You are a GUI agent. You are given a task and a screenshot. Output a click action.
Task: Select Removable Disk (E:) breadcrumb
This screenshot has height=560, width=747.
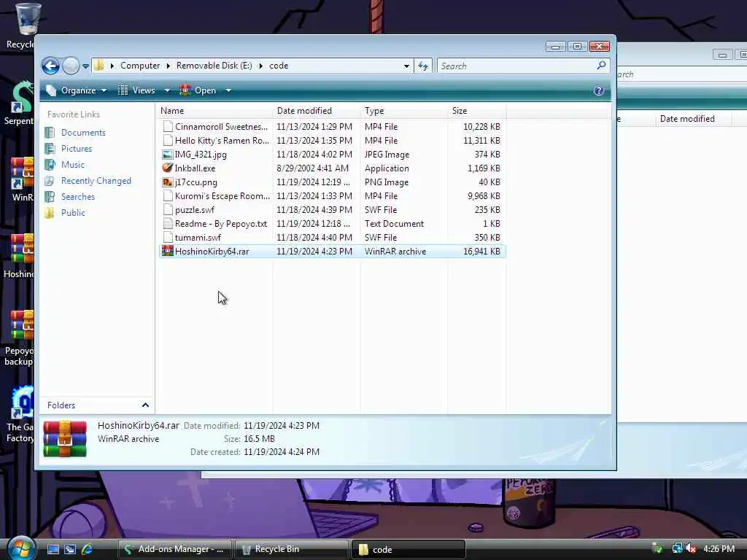[214, 66]
